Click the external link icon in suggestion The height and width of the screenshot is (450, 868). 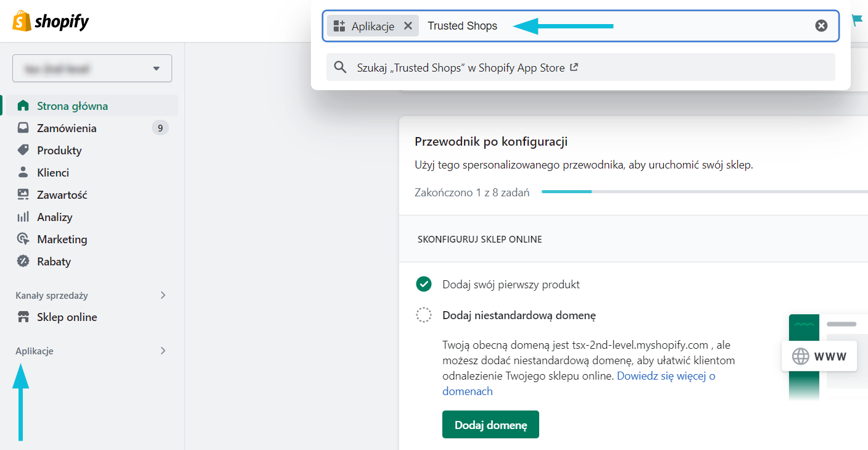point(574,67)
